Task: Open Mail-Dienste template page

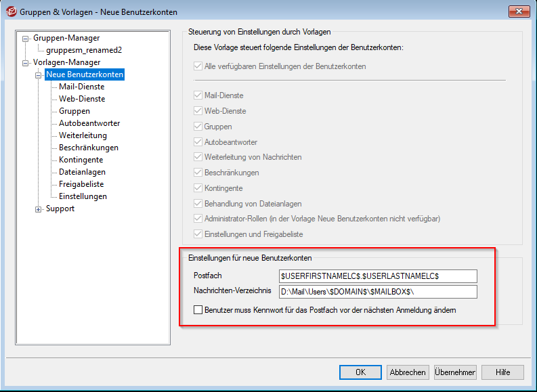Action: 81,87
